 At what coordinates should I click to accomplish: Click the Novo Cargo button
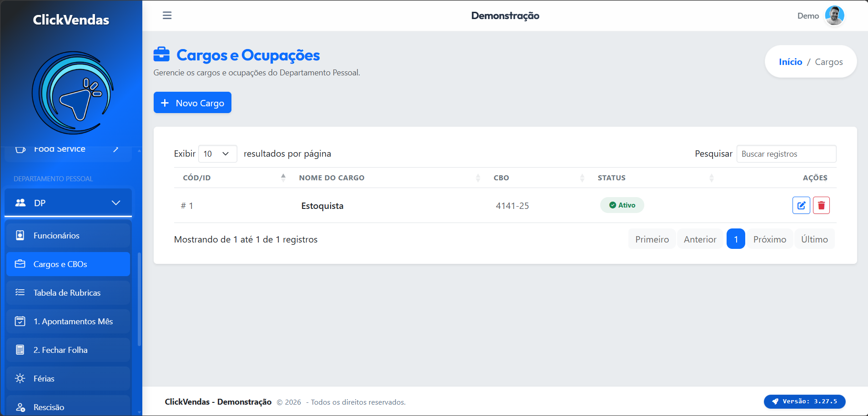[192, 103]
